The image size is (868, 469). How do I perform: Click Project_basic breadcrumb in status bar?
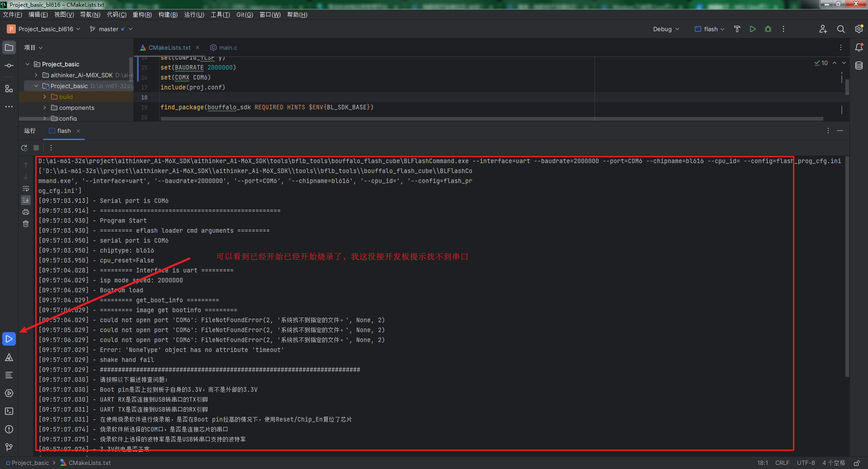click(27, 463)
